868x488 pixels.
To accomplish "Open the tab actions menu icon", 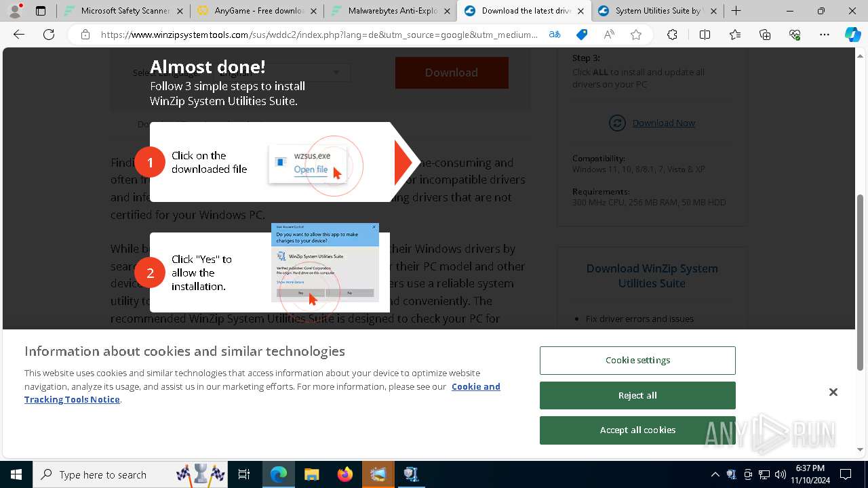I will coord(41,11).
